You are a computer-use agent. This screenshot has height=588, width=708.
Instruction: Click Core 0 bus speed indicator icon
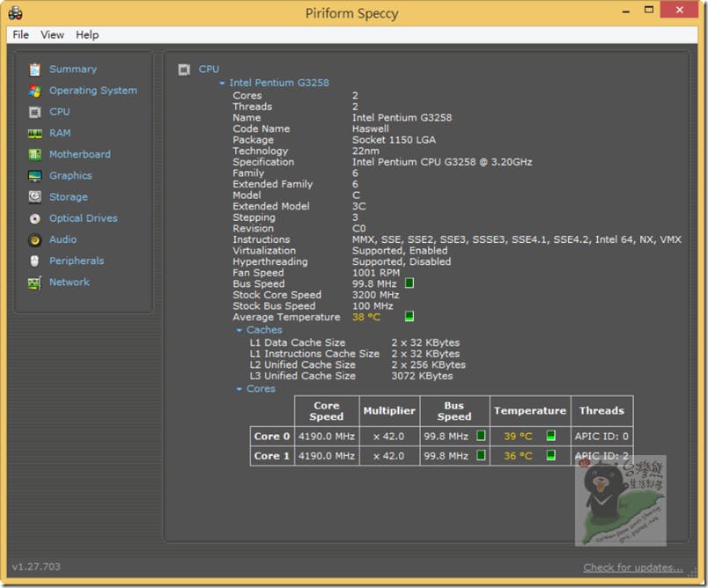coord(482,436)
